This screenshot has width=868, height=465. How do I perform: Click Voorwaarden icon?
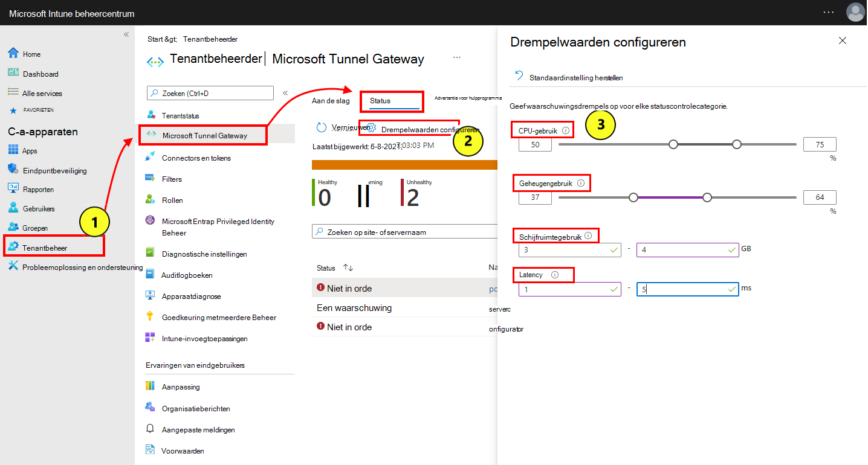coord(151,450)
